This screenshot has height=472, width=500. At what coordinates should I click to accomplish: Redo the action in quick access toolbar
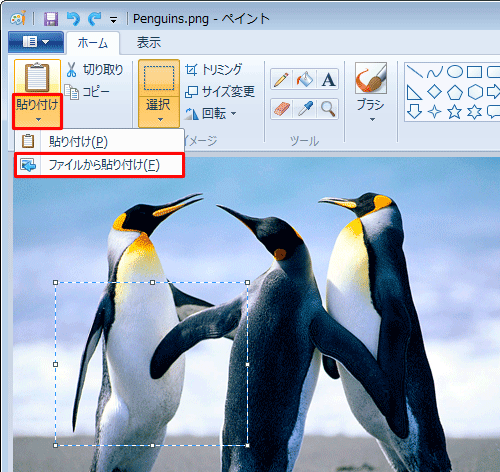tap(94, 19)
